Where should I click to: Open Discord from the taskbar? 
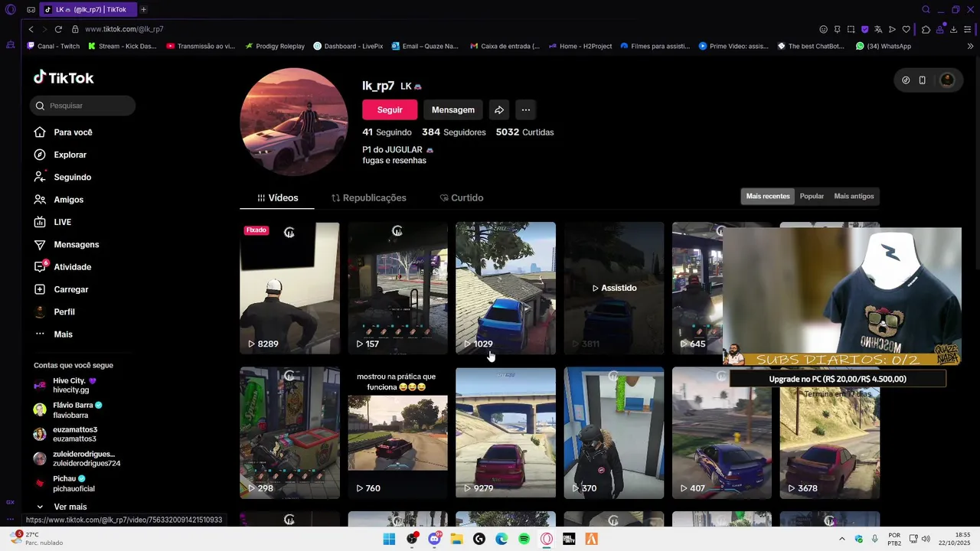pos(434,539)
